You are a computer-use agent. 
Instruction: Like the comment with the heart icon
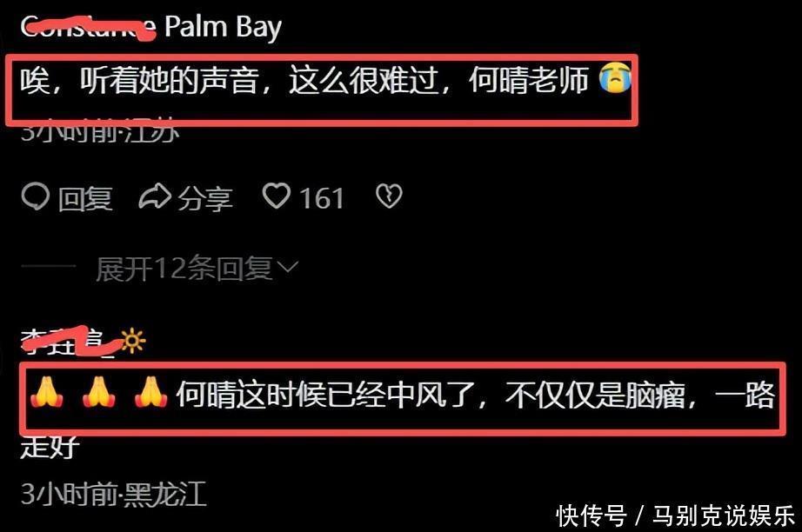click(x=277, y=196)
